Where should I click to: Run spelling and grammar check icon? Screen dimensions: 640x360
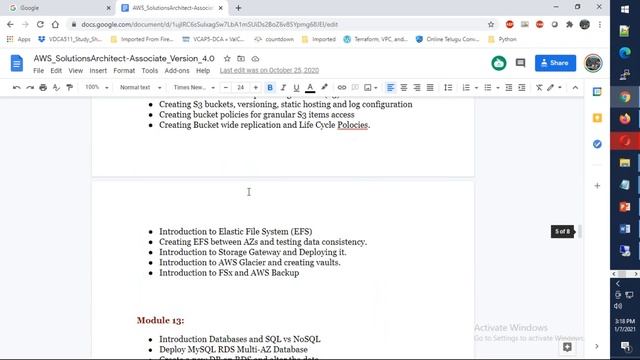coord(56,87)
